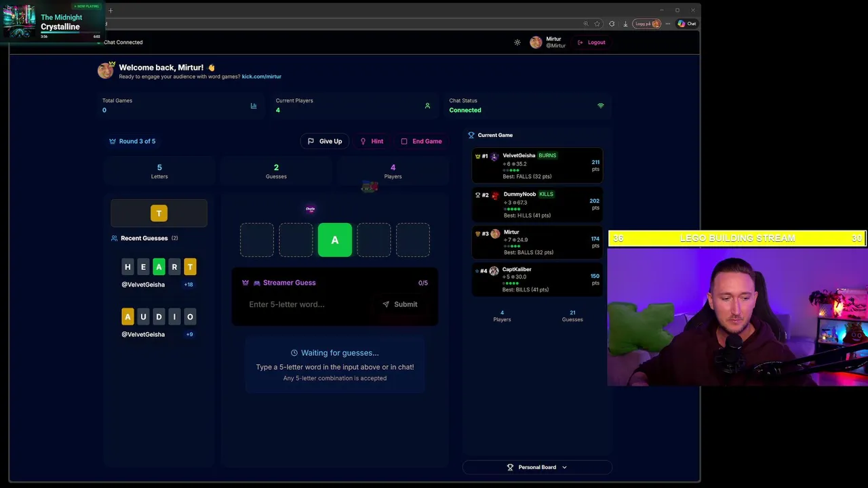This screenshot has height=488, width=868.
Task: Click the streamer webcam overlay
Action: (738, 316)
